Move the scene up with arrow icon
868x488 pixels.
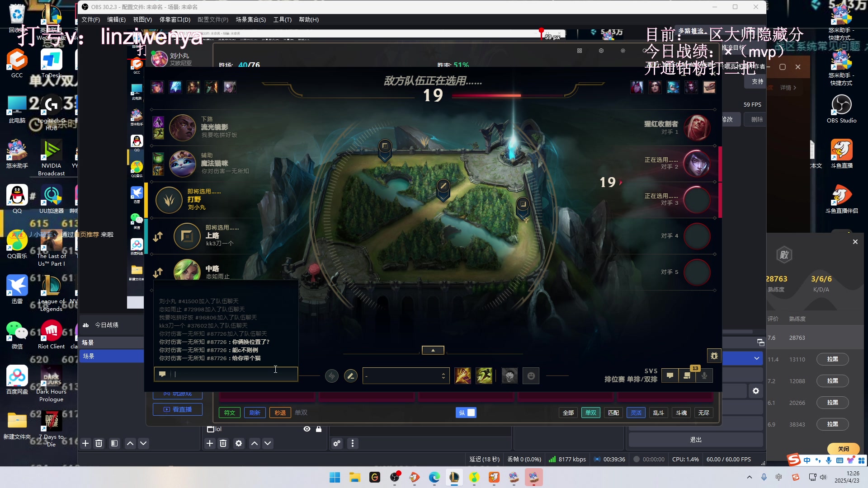pyautogui.click(x=130, y=443)
